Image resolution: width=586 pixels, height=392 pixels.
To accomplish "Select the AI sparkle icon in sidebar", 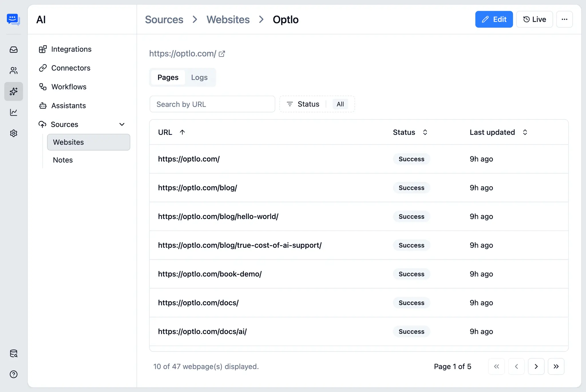I will pos(13,91).
